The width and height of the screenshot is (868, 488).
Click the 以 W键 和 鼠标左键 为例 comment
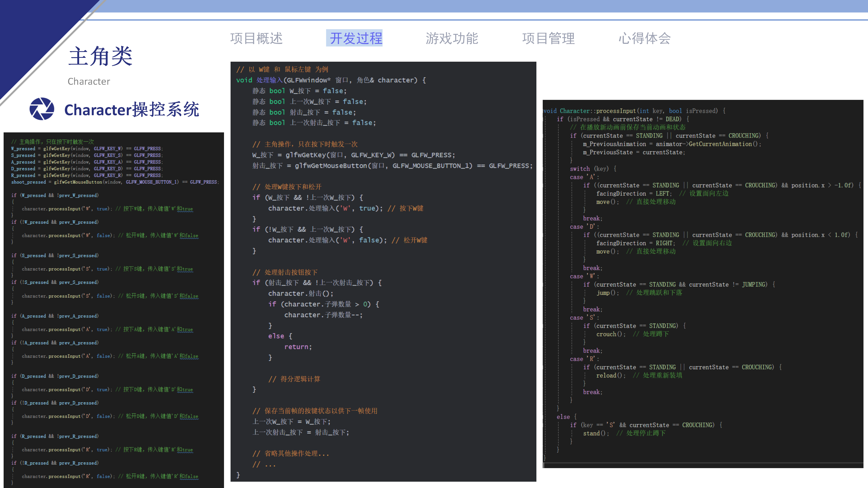(282, 69)
